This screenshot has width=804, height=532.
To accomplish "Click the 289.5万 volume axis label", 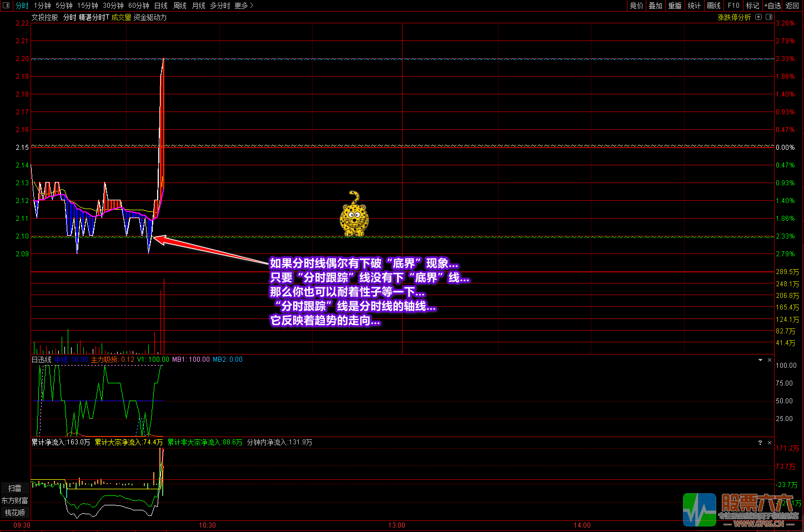I will coord(787,272).
